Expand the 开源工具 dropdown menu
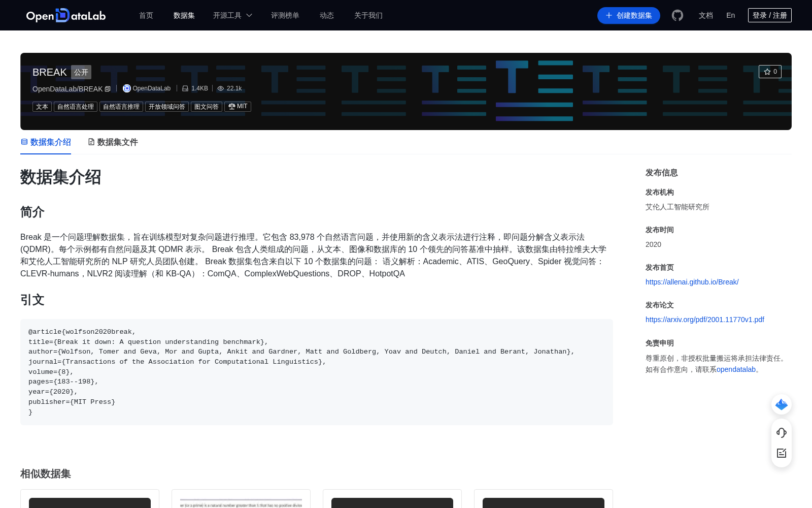 [x=232, y=15]
